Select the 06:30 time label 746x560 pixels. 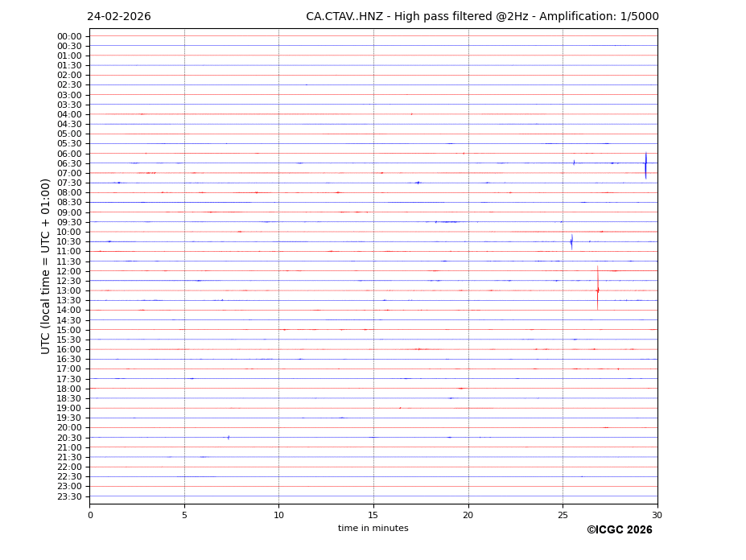(69, 163)
